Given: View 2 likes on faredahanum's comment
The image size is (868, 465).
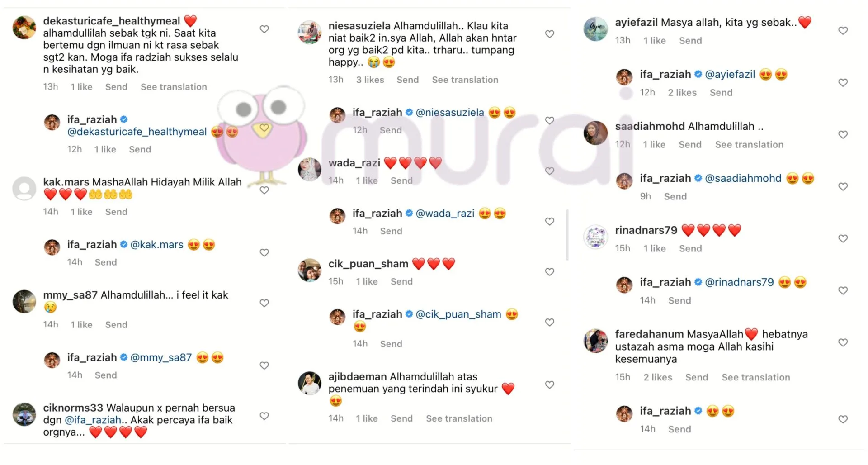Looking at the screenshot, I should coord(658,377).
